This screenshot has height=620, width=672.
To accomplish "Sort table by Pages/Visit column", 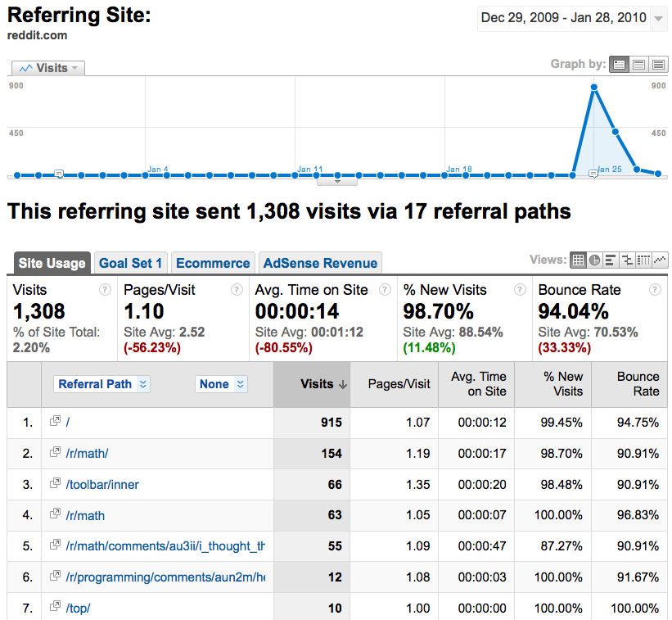I will (395, 384).
